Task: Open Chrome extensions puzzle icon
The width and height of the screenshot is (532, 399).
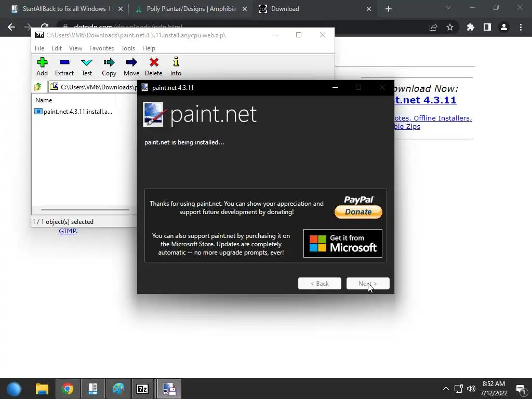Action: tap(470, 27)
